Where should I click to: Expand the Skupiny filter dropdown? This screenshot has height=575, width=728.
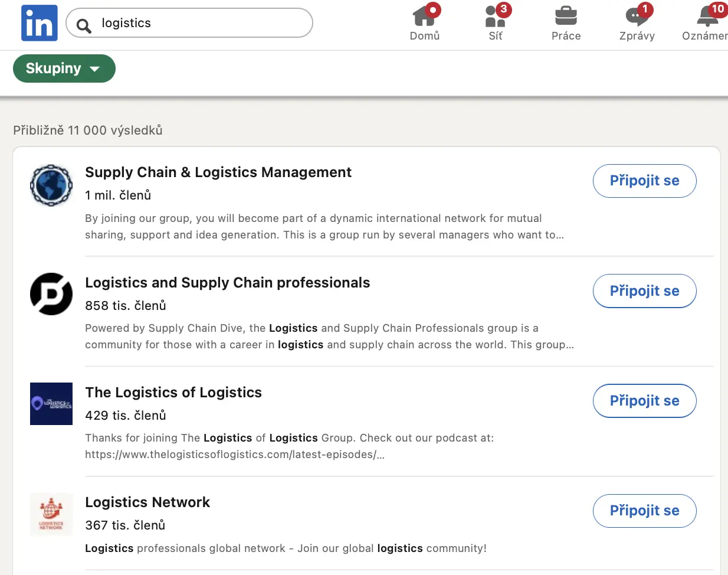pyautogui.click(x=64, y=68)
